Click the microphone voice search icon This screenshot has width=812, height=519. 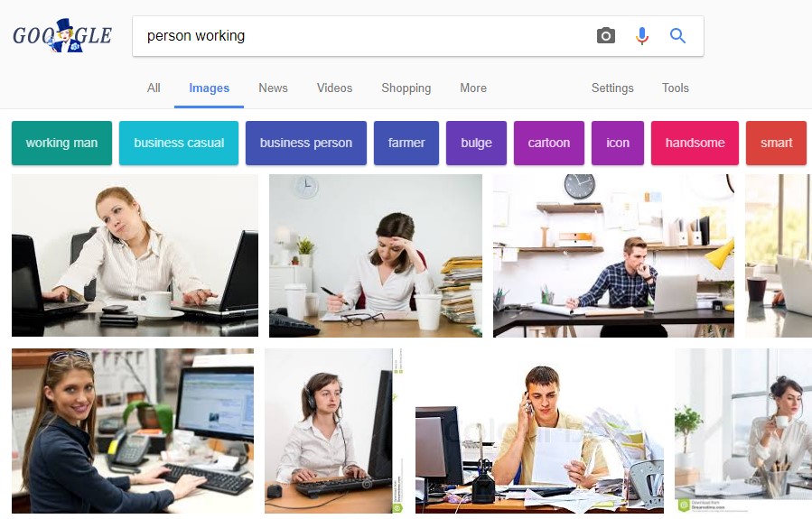(x=642, y=36)
